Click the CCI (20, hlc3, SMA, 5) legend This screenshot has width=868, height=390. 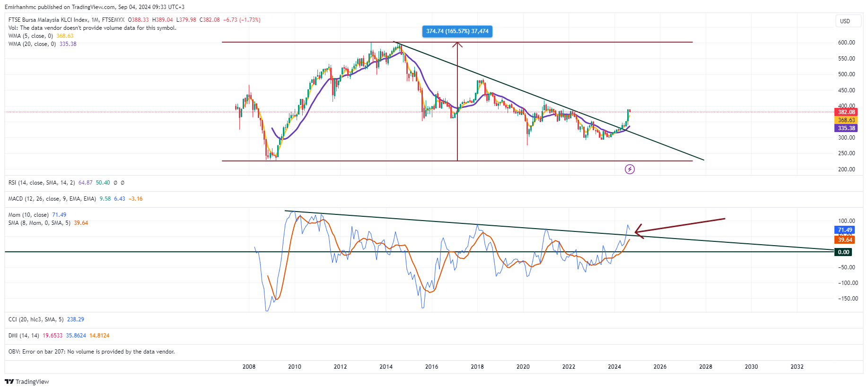click(x=36, y=319)
